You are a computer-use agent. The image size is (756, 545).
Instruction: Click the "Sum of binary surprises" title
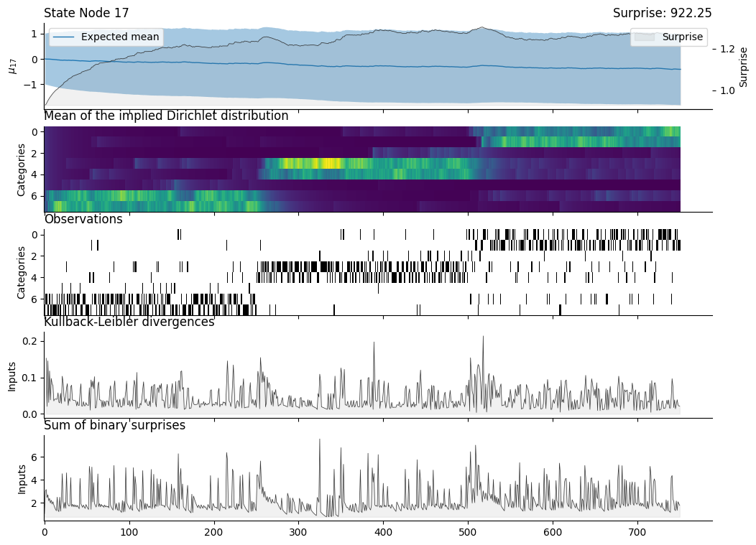[115, 426]
